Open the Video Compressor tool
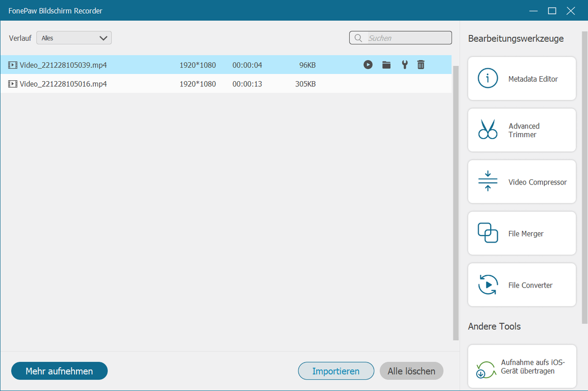The width and height of the screenshot is (588, 391). click(x=522, y=182)
